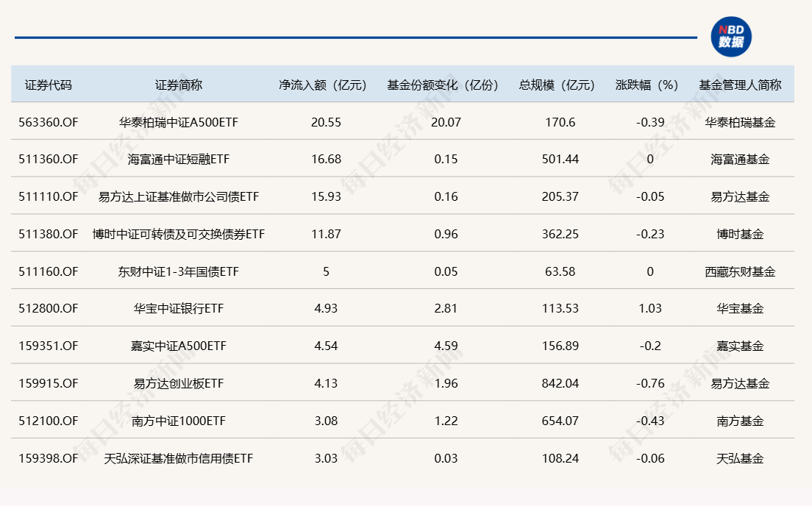812x506 pixels.
Task: Select code 563360.OF
Action: click(48, 122)
